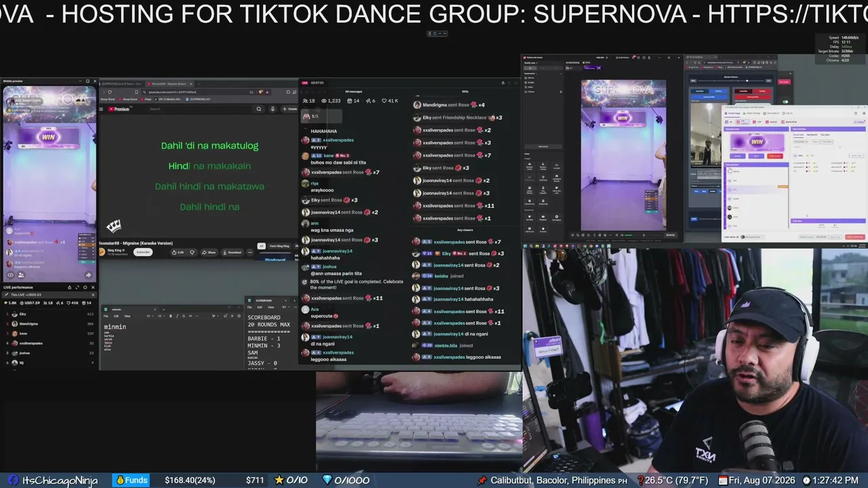Screen dimensions: 868x488
Task: Click the 41 K likes counter in chat window
Action: (x=390, y=100)
